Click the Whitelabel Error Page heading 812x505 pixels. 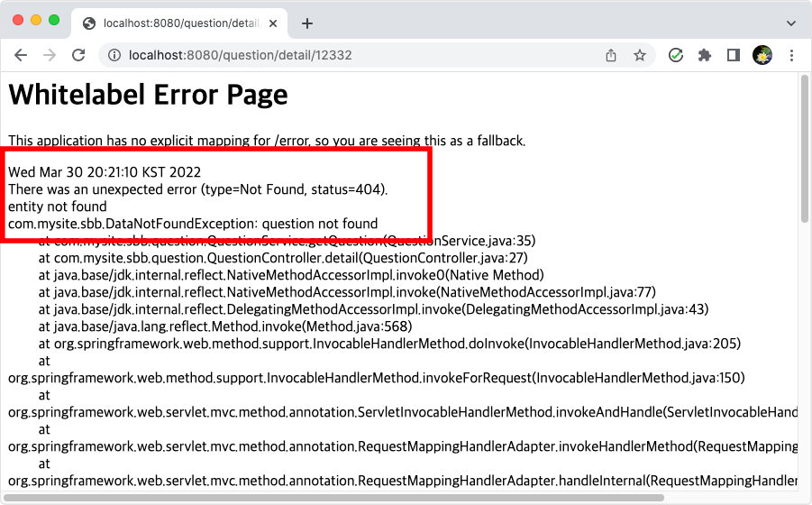pyautogui.click(x=148, y=95)
